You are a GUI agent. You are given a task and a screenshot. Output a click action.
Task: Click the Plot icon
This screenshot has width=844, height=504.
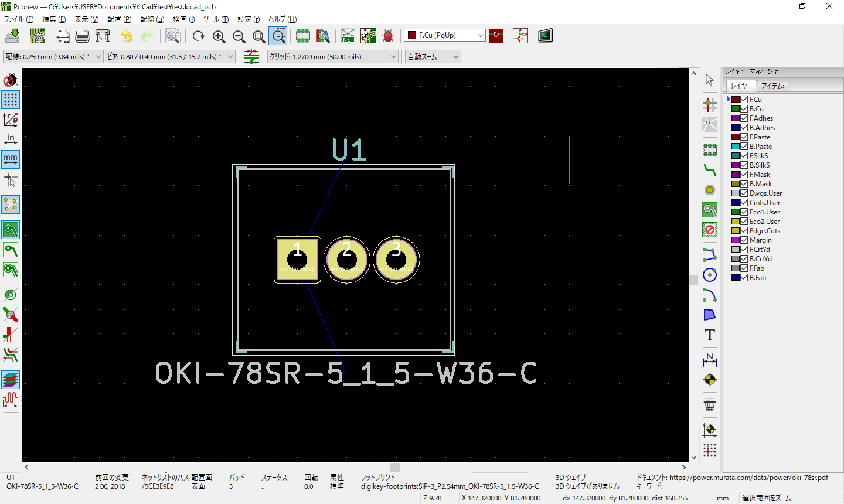point(103,36)
